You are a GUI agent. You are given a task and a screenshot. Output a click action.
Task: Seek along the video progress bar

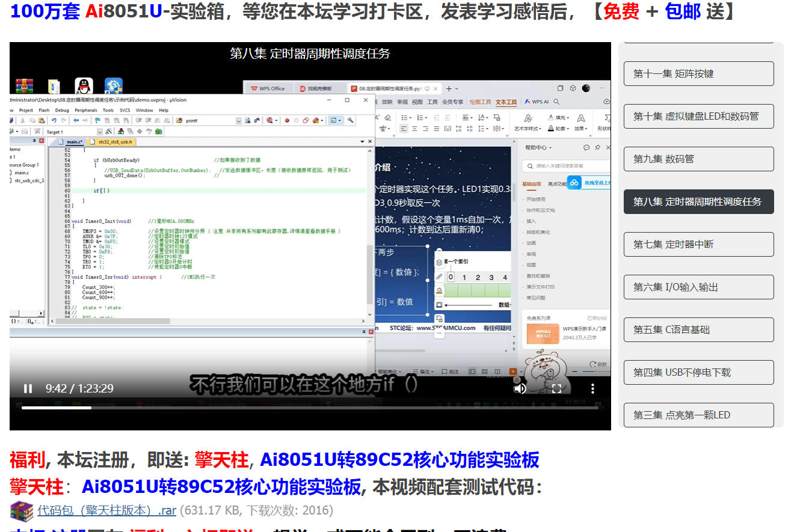310,408
